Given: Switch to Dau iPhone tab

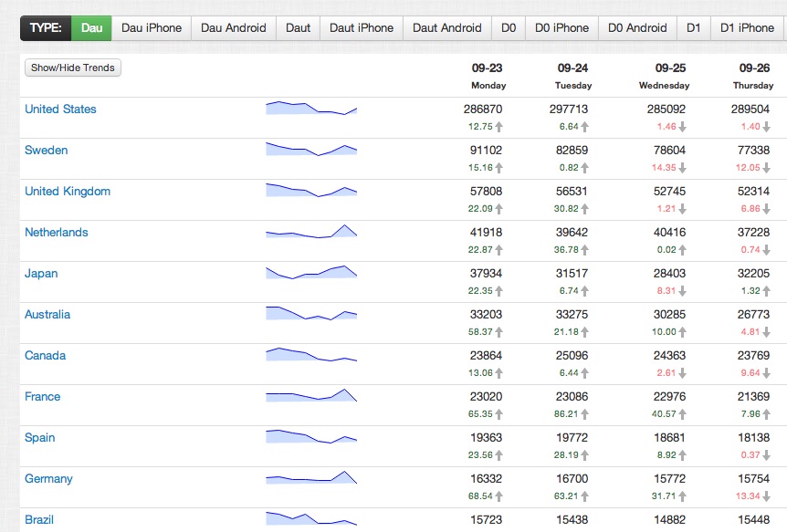Looking at the screenshot, I should (x=152, y=28).
